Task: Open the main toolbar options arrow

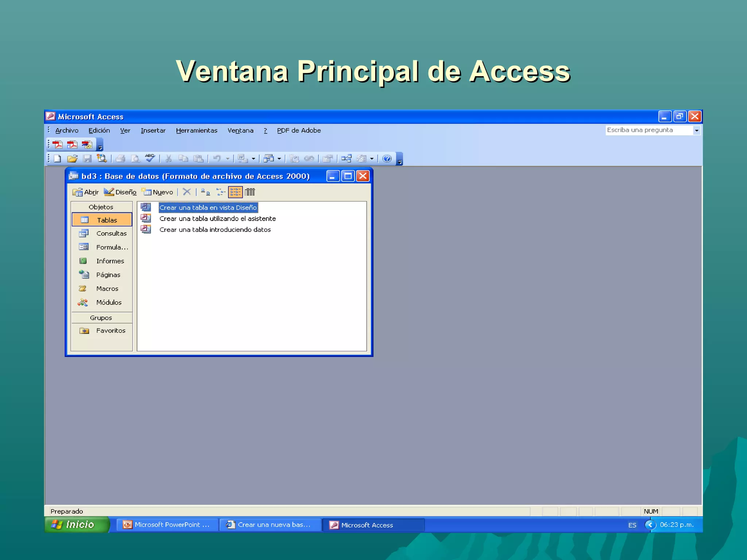Action: click(400, 159)
